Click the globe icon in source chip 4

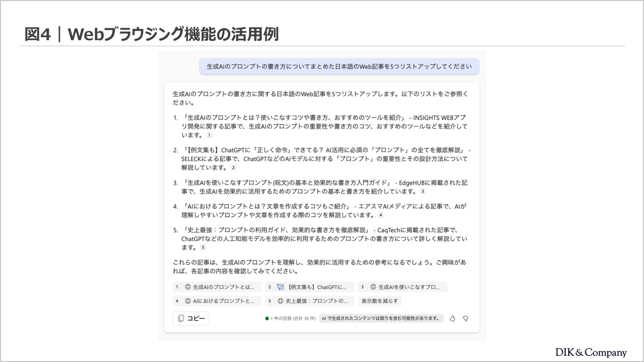pos(188,301)
